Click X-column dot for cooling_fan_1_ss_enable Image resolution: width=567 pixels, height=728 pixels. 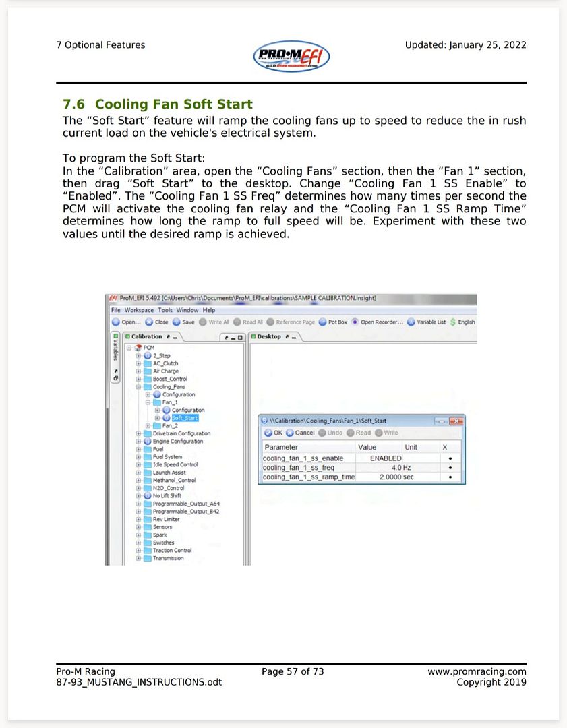[450, 458]
